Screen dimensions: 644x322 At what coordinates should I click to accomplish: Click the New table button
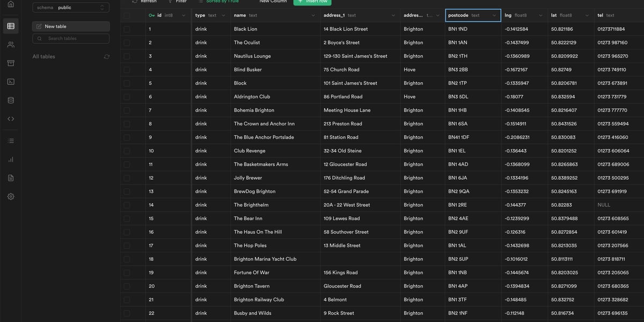click(71, 26)
